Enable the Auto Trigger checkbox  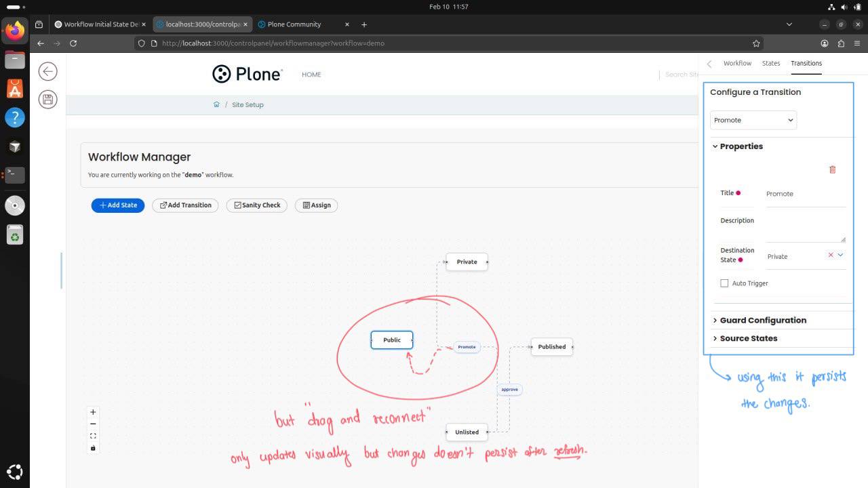pyautogui.click(x=724, y=283)
